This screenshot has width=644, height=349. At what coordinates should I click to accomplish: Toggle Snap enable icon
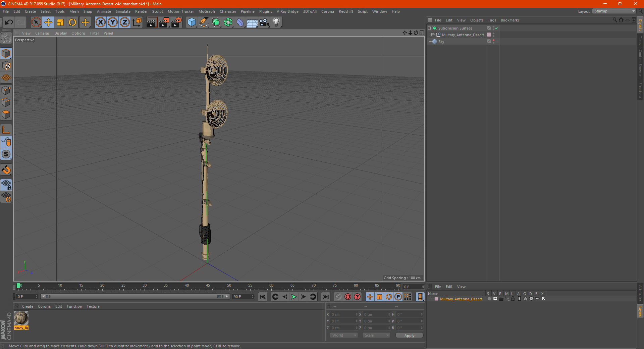6,169
